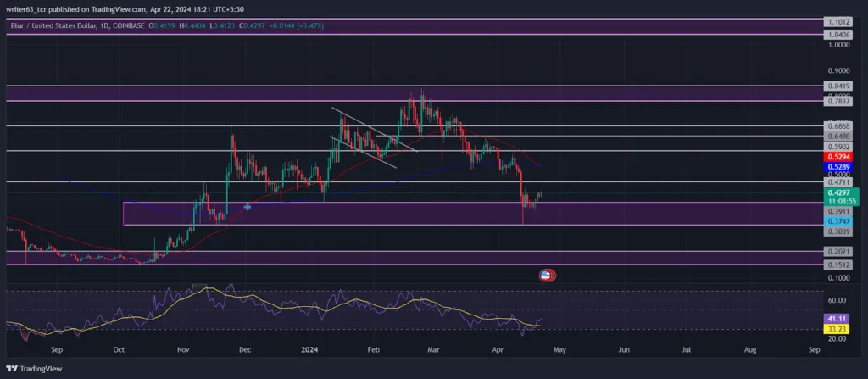Screen dimensions: 868x379
Task: Select the 0.6480 price label
Action: pos(837,137)
